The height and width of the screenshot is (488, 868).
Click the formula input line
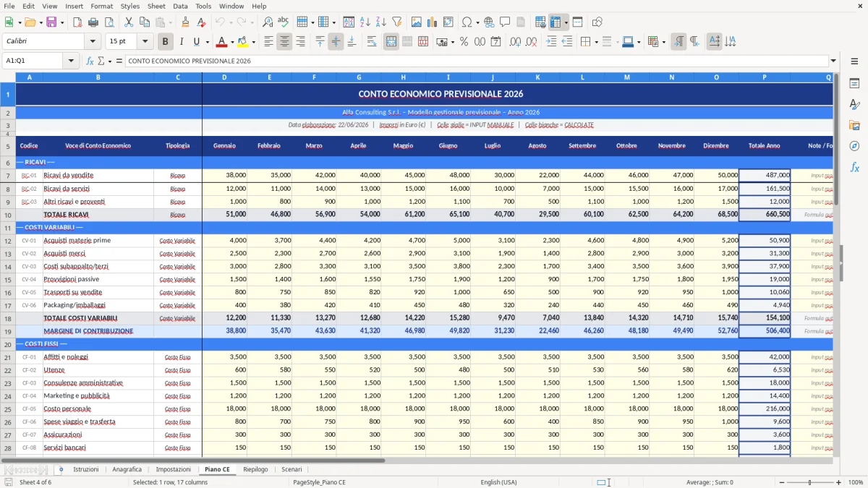477,61
